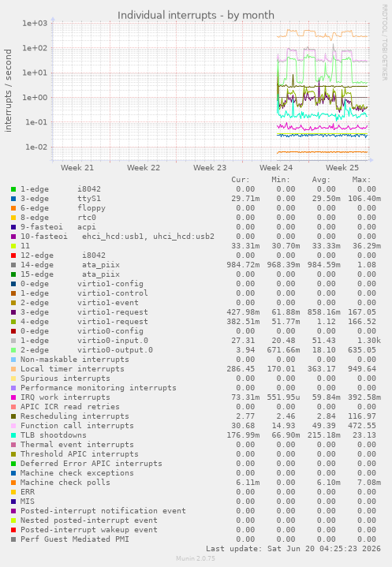Click the swatch for Perf Guest Mediated PMI
This screenshot has width=392, height=567.
[x=13, y=539]
